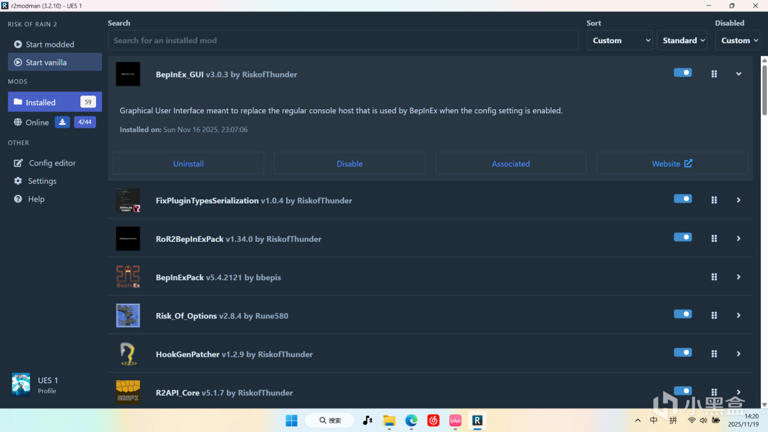The width and height of the screenshot is (768, 432).
Task: Open the pink app on taskbar
Action: (x=456, y=420)
